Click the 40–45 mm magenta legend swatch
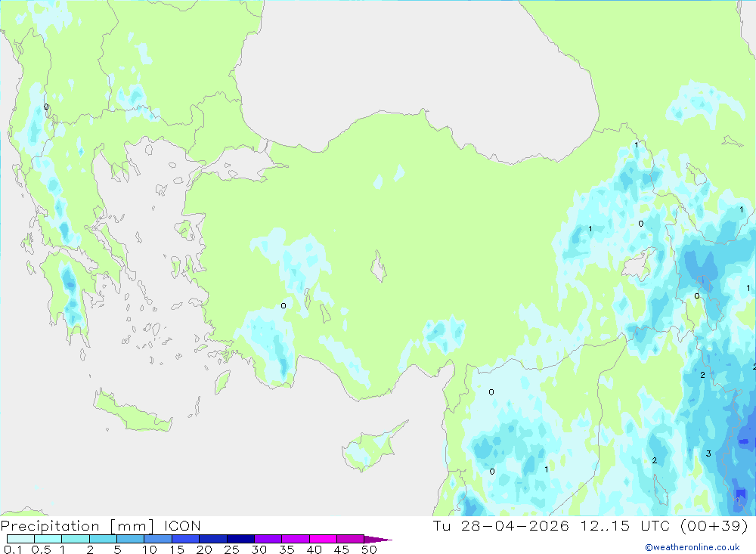The width and height of the screenshot is (756, 554). tap(323, 539)
